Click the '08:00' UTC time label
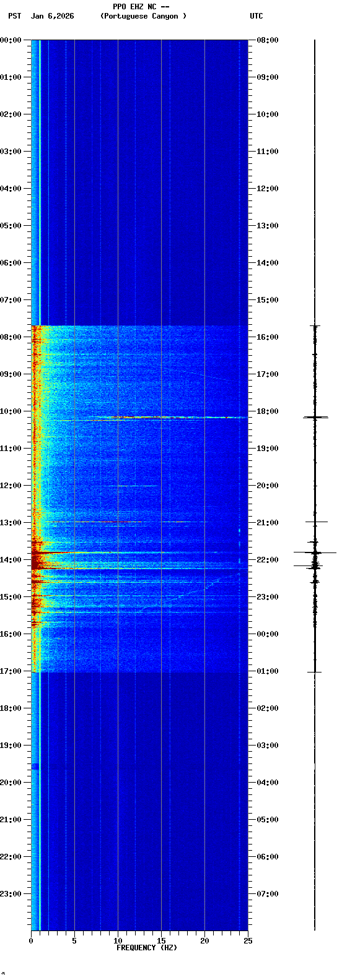This screenshot has width=342, height=980. coord(268,40)
